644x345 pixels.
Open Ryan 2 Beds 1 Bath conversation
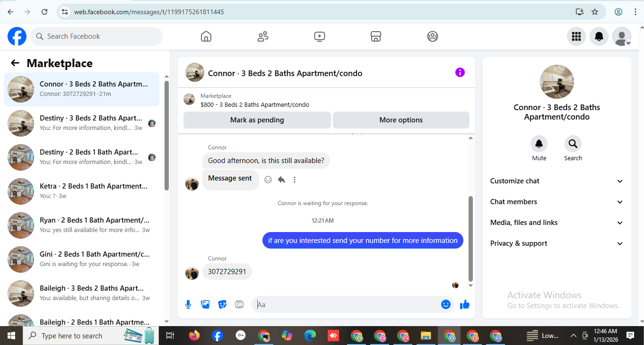(x=81, y=225)
